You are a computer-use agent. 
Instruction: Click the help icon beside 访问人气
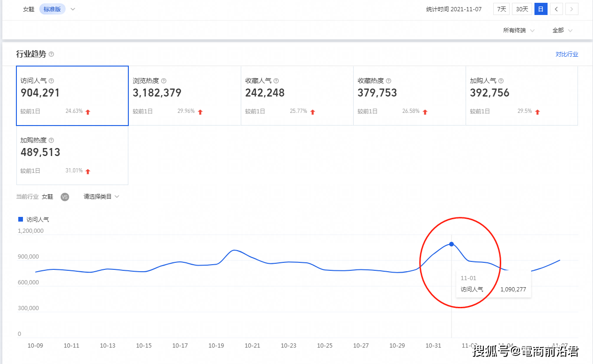[x=52, y=81]
